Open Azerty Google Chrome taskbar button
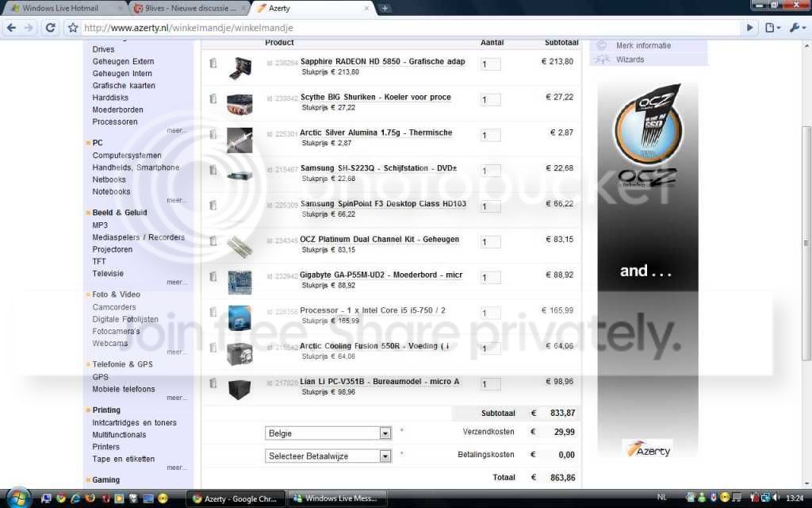This screenshot has width=812, height=508. [236, 498]
